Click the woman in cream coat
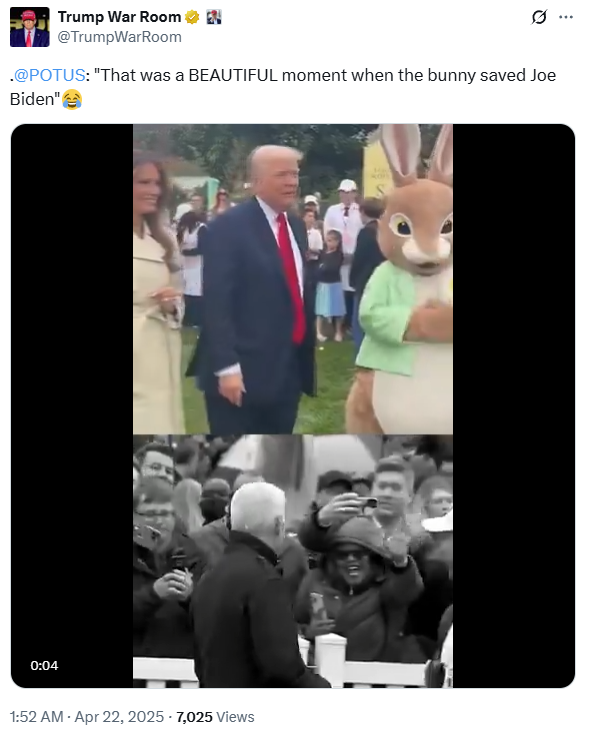The image size is (589, 734). 157,295
